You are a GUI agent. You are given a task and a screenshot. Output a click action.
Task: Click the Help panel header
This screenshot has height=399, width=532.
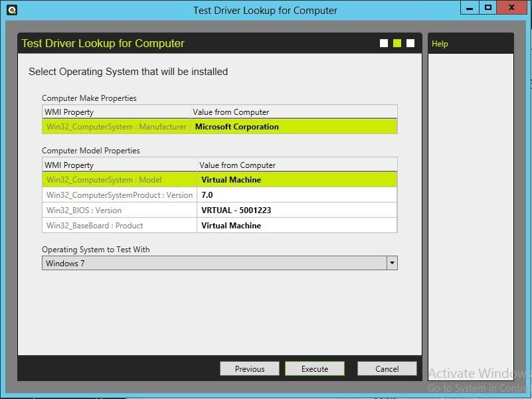(x=471, y=43)
